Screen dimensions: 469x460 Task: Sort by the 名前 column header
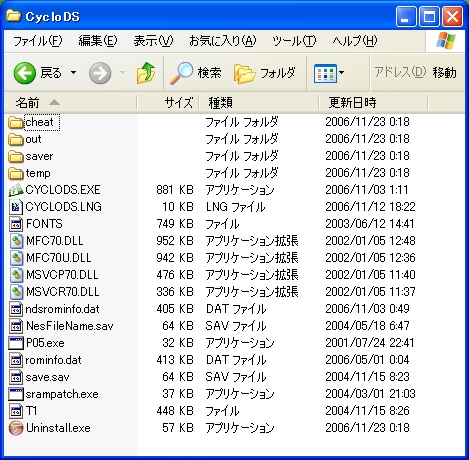tap(71, 103)
